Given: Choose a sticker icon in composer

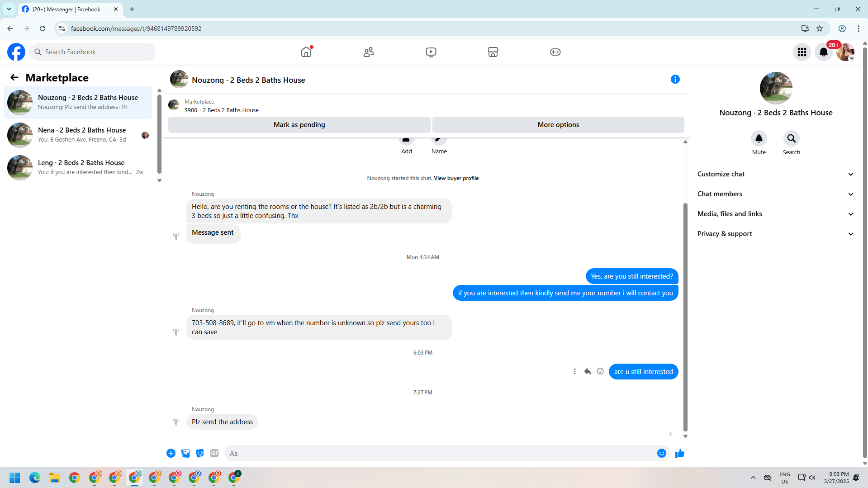Looking at the screenshot, I should (200, 453).
